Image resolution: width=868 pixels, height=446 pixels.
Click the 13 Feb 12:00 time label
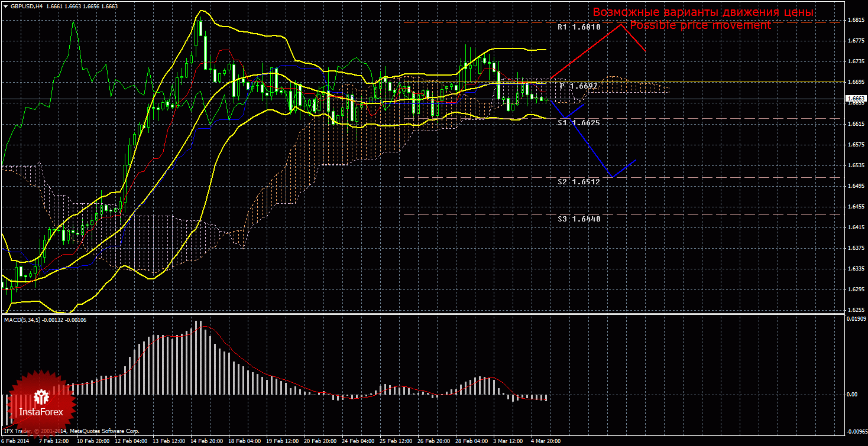pyautogui.click(x=169, y=441)
